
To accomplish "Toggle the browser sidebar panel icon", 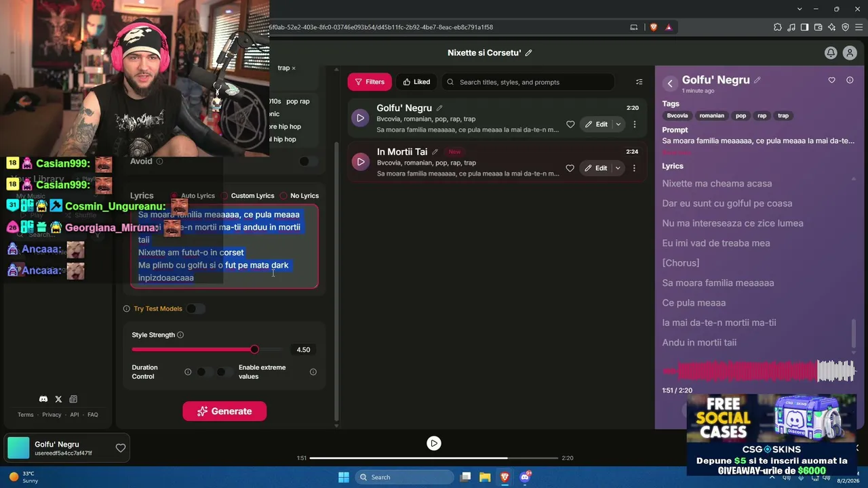I will (x=804, y=27).
